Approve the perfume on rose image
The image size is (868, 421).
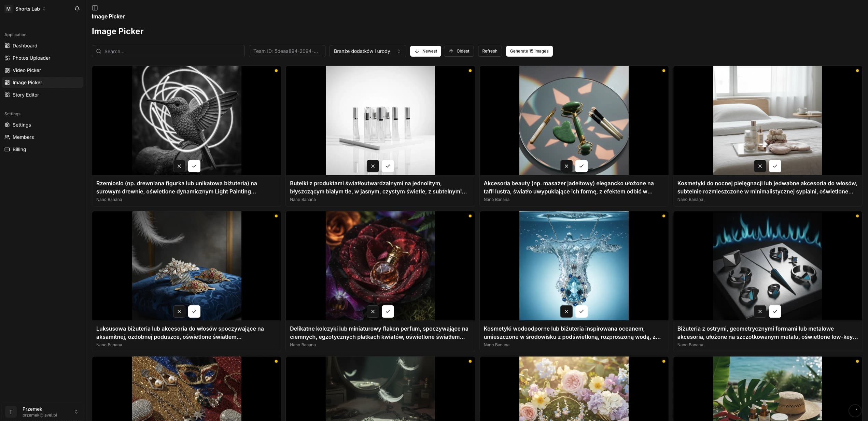point(388,311)
